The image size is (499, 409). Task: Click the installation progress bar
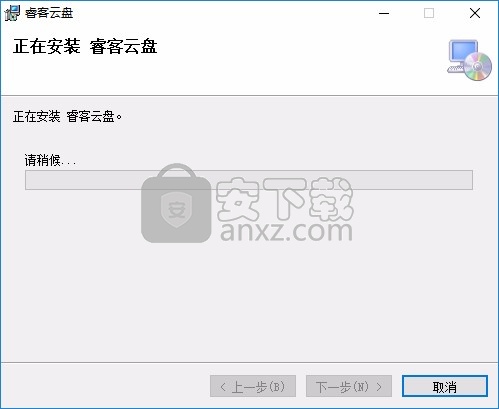pos(249,180)
